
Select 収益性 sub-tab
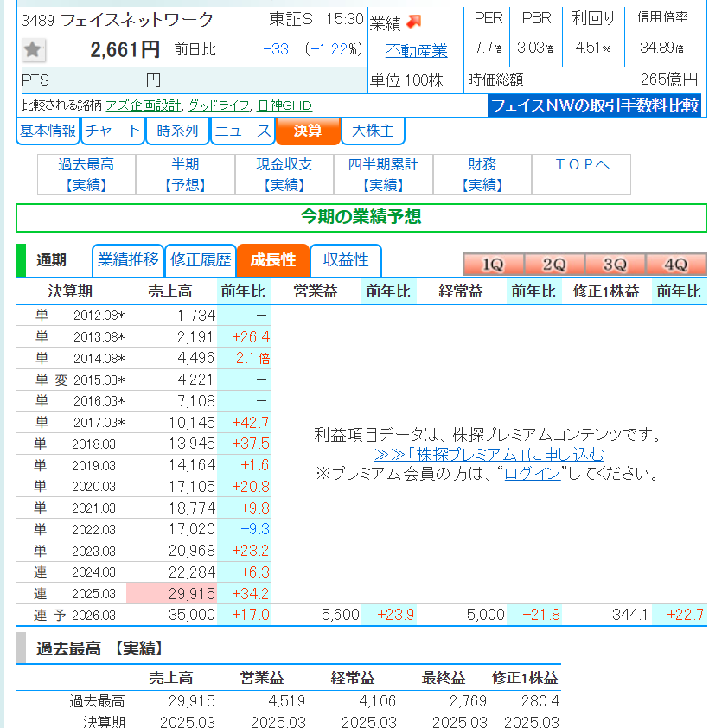point(346,260)
